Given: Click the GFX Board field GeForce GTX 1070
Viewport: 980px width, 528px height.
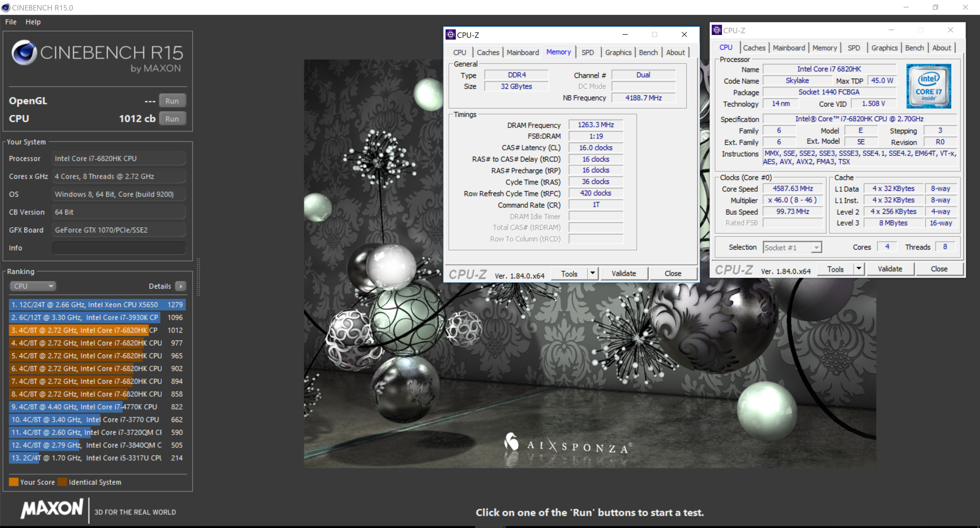Looking at the screenshot, I should [118, 230].
